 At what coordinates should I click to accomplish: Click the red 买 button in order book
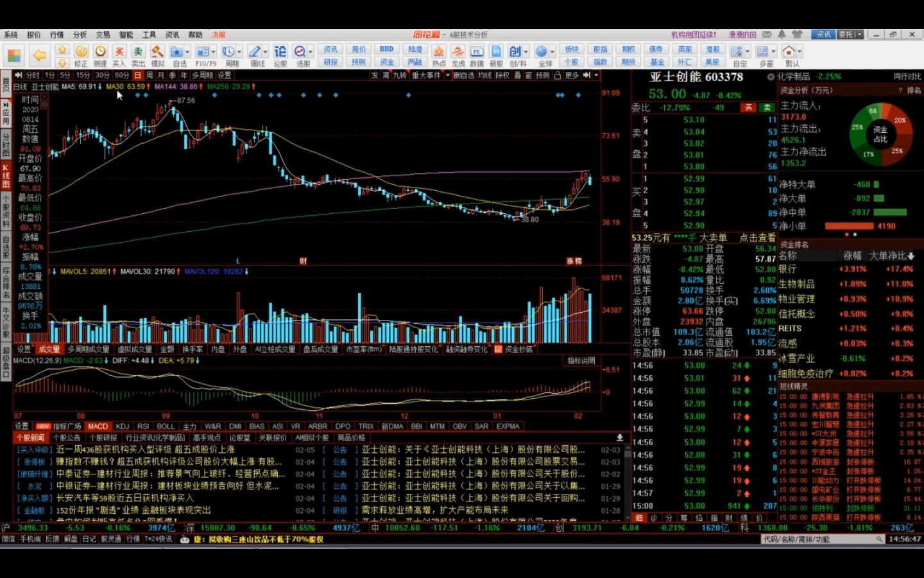pos(749,107)
